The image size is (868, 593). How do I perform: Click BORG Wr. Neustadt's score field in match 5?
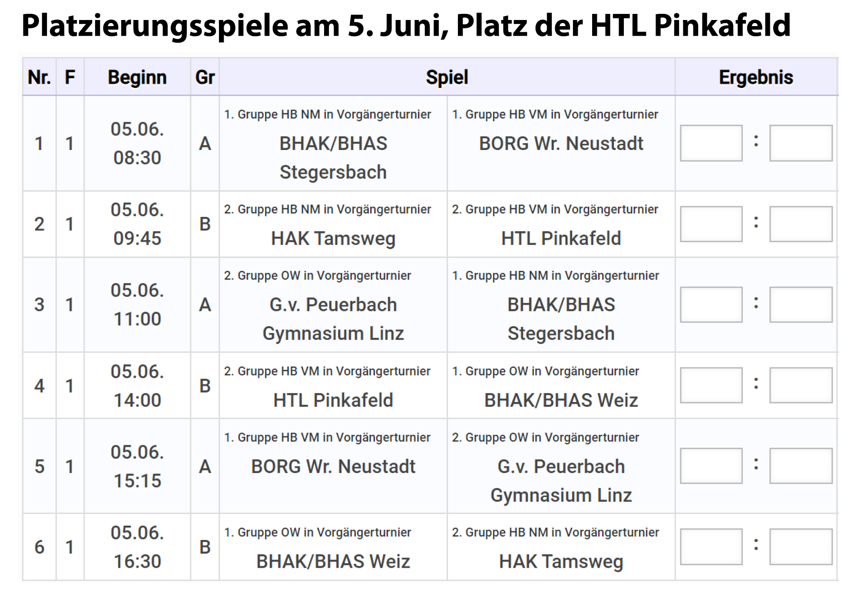click(711, 466)
